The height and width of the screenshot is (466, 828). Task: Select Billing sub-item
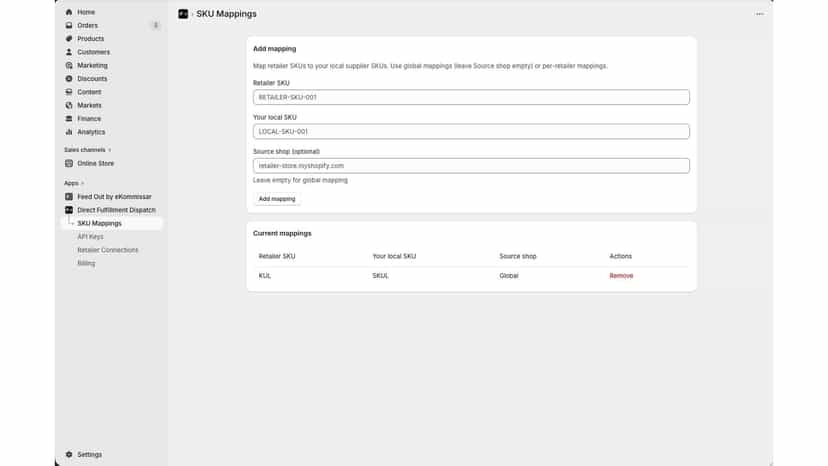86,263
